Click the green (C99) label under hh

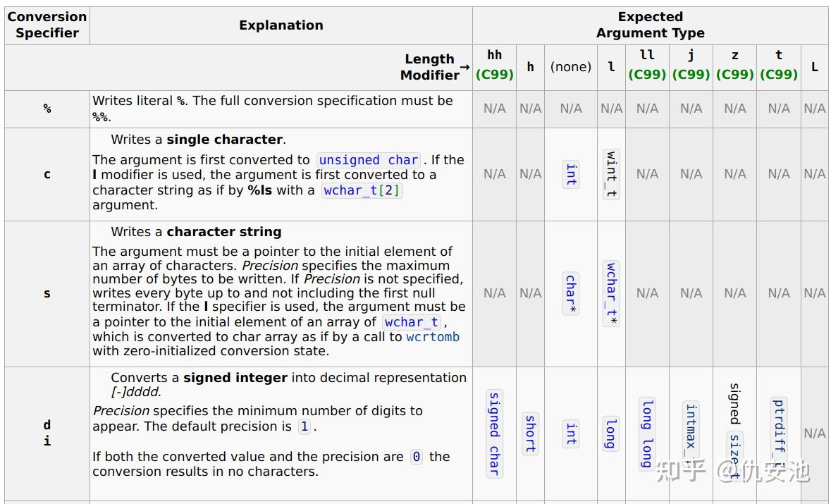(494, 75)
